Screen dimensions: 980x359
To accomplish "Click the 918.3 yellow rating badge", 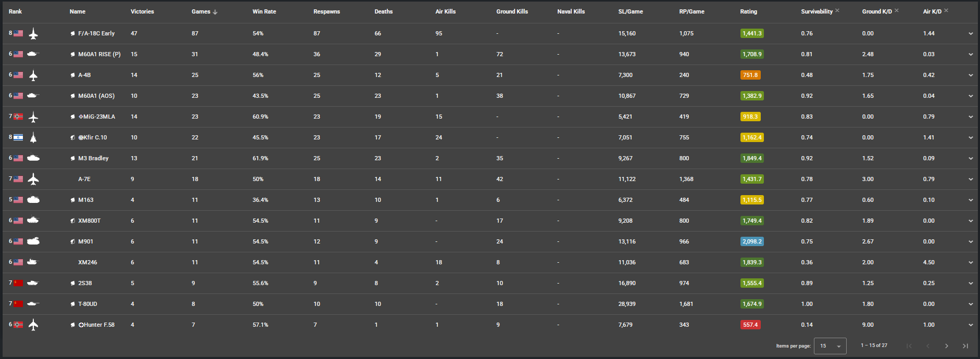I will (750, 117).
